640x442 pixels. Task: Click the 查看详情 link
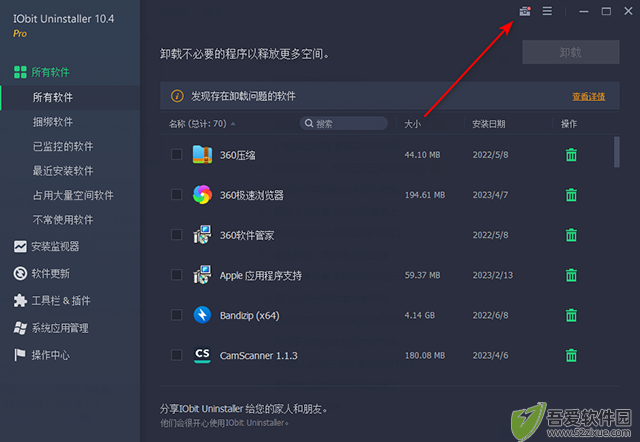point(589,97)
